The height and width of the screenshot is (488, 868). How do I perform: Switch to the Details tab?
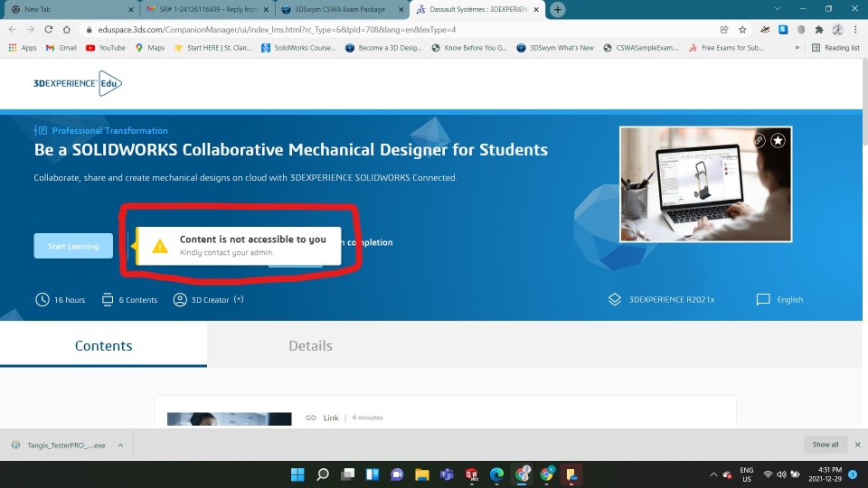(x=310, y=345)
